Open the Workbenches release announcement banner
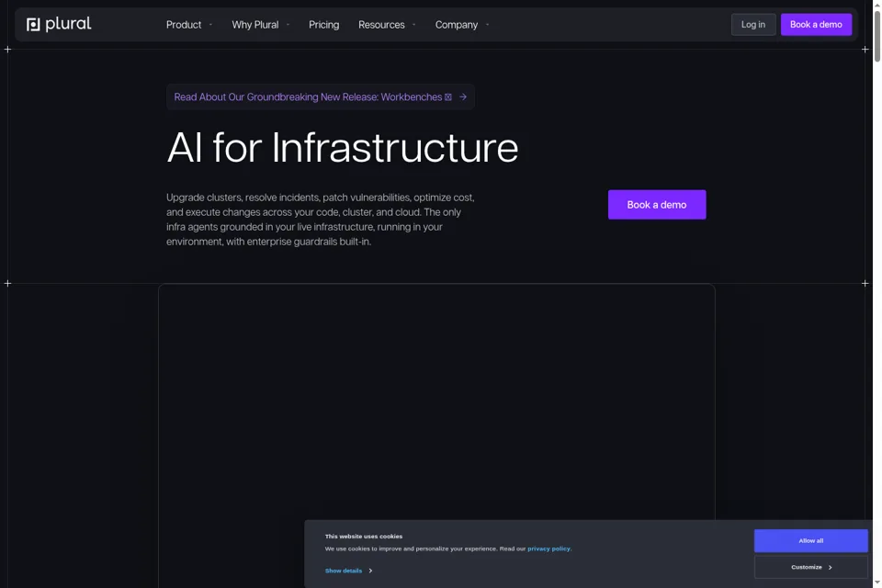Screen dimensions: 882x588 point(320,96)
